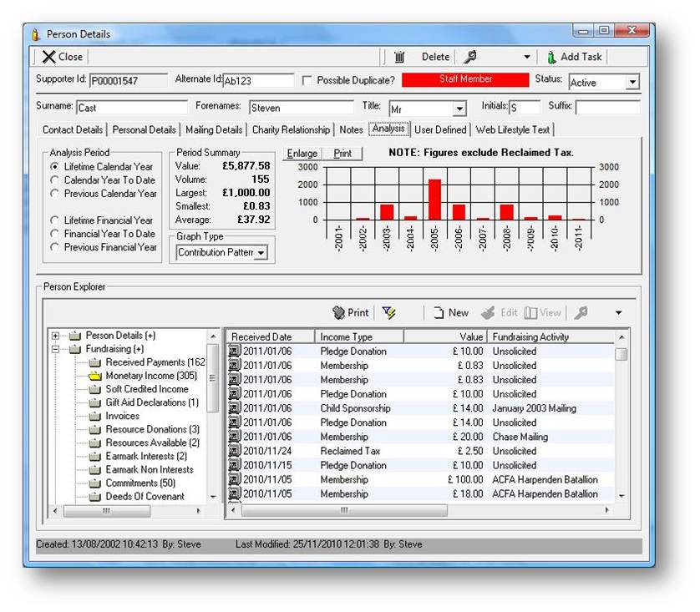This screenshot has width=700, height=612.
Task: Click row icon for Child Sponsorship entry
Action: (235, 408)
